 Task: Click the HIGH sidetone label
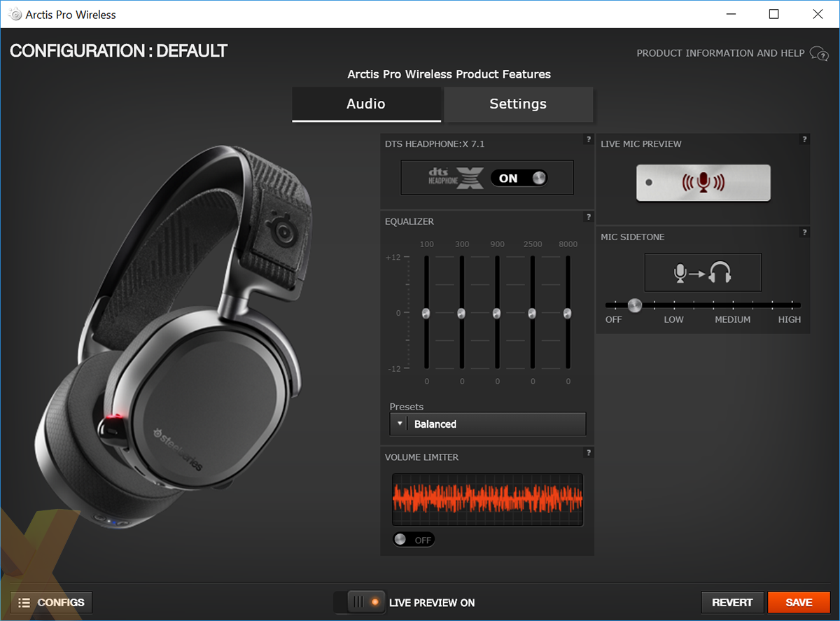[x=790, y=319]
